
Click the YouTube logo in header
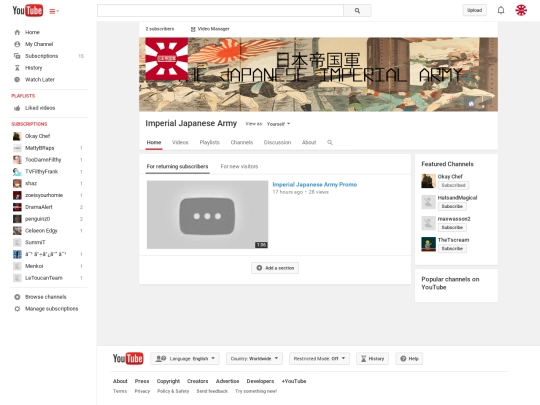pyautogui.click(x=28, y=11)
